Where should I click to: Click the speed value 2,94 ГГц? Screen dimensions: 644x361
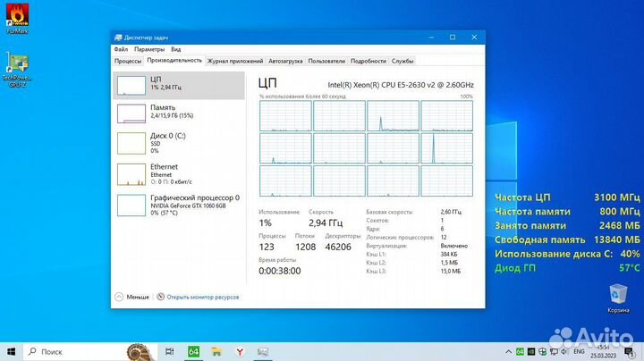(326, 222)
